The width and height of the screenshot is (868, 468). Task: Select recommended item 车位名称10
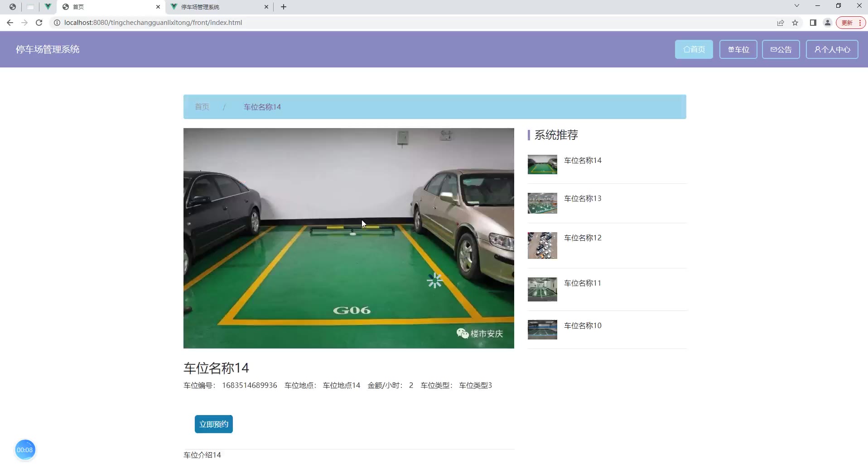click(x=583, y=325)
